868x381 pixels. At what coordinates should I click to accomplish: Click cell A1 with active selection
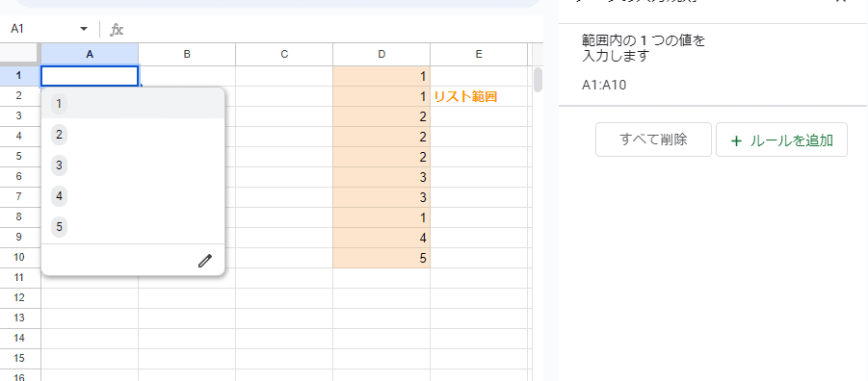coord(90,76)
